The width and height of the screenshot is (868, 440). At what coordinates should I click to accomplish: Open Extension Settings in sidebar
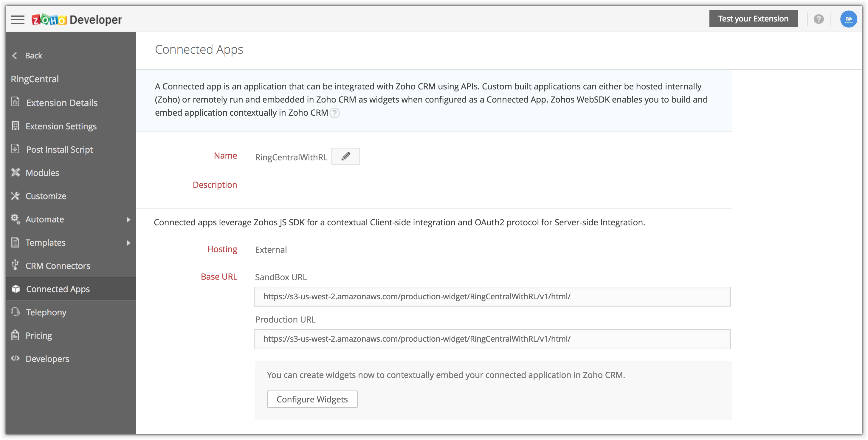[x=61, y=126]
